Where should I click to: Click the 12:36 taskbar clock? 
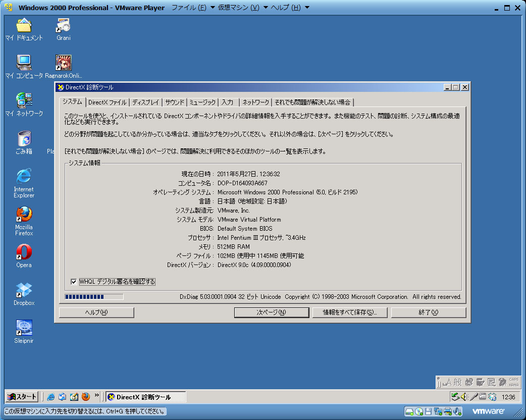point(508,397)
